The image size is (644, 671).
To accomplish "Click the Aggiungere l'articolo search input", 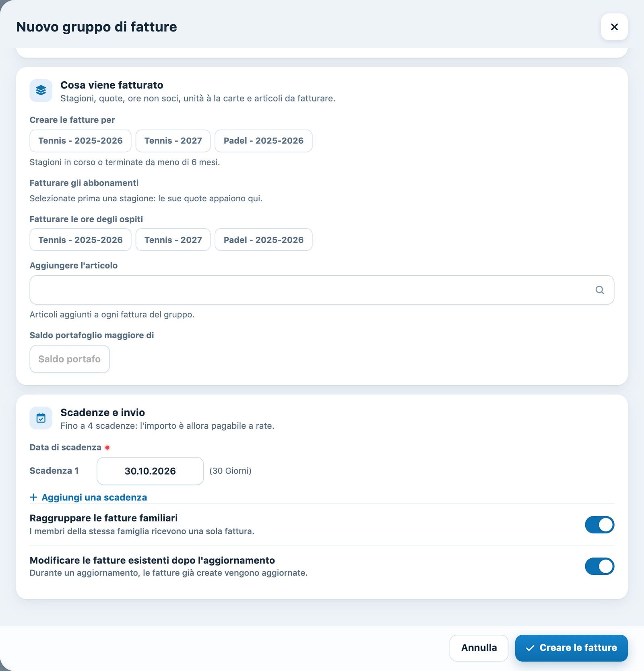I will pyautogui.click(x=322, y=290).
